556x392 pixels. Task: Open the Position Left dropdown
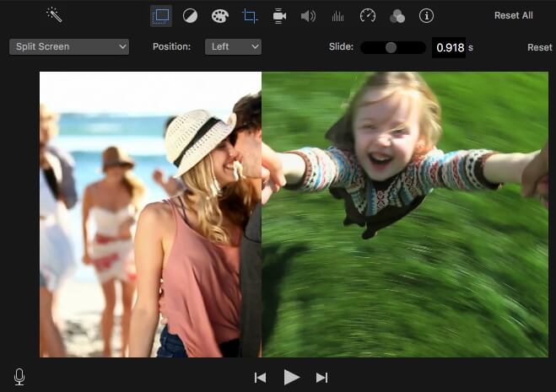tap(233, 46)
